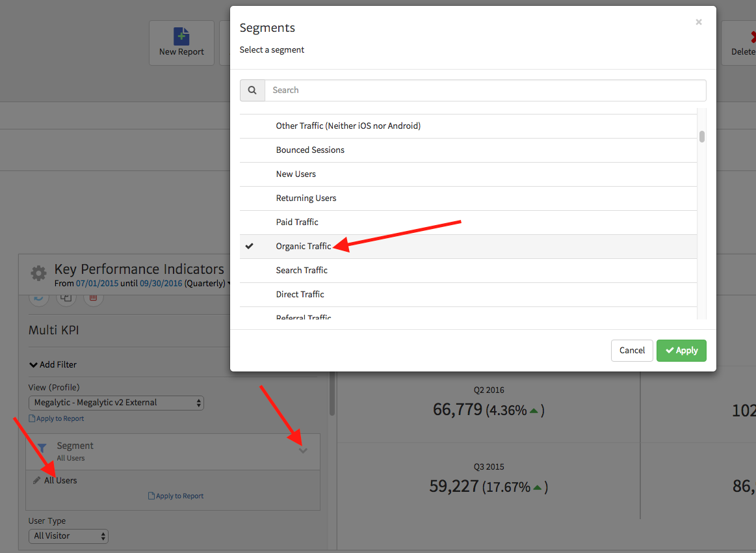Image resolution: width=756 pixels, height=553 pixels.
Task: Close the Segments dialog with the X
Action: tap(699, 22)
